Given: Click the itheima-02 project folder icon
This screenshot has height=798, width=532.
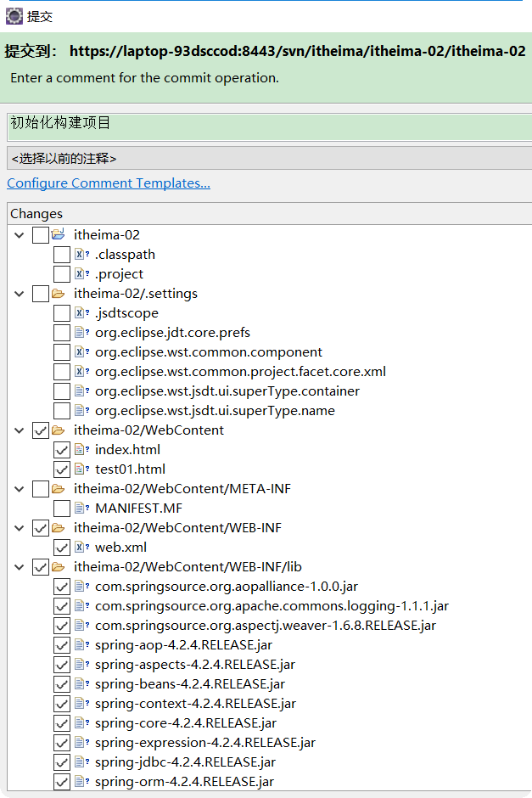Looking at the screenshot, I should (x=59, y=234).
